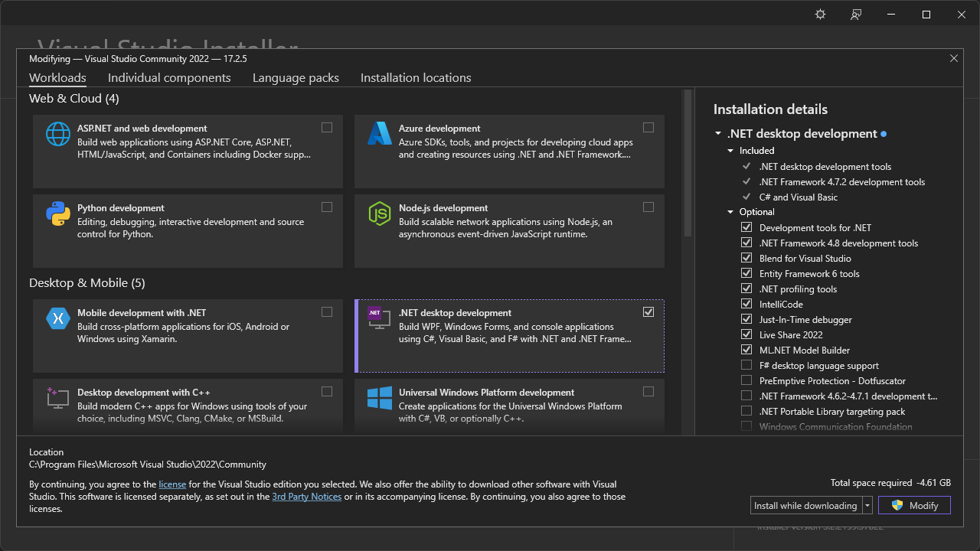980x551 pixels.
Task: Switch to the Language packs tab
Action: (x=296, y=78)
